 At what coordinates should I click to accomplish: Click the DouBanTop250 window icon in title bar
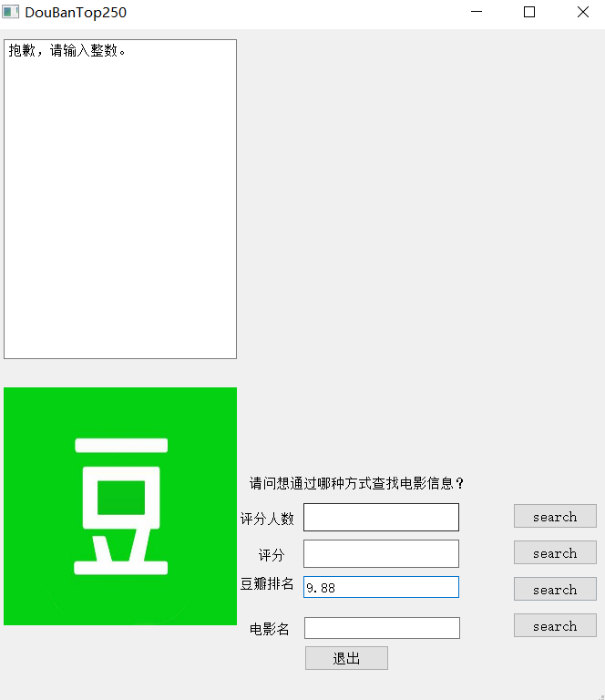coord(10,12)
